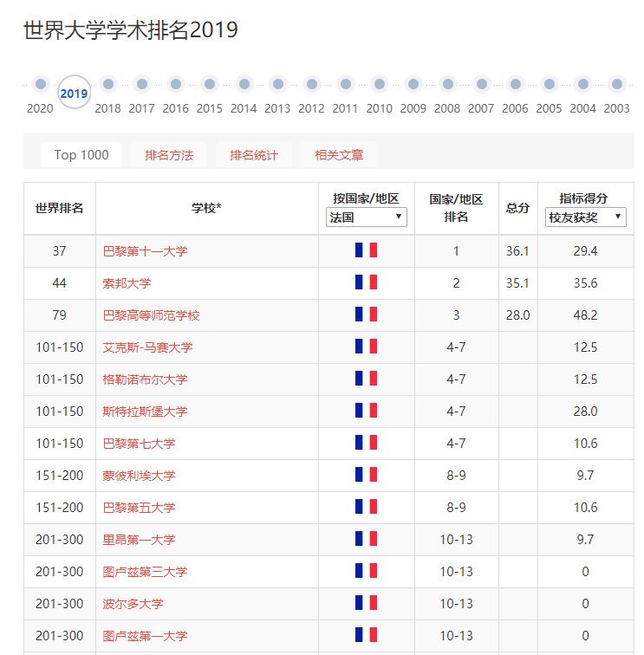
Task: Open 图卢兹第一大学 link
Action: (145, 636)
